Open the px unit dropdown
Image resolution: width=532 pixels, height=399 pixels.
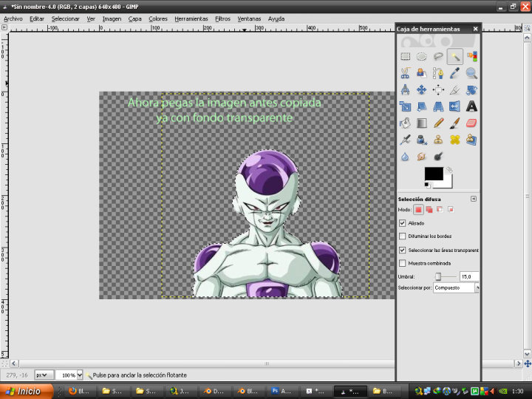pyautogui.click(x=44, y=375)
